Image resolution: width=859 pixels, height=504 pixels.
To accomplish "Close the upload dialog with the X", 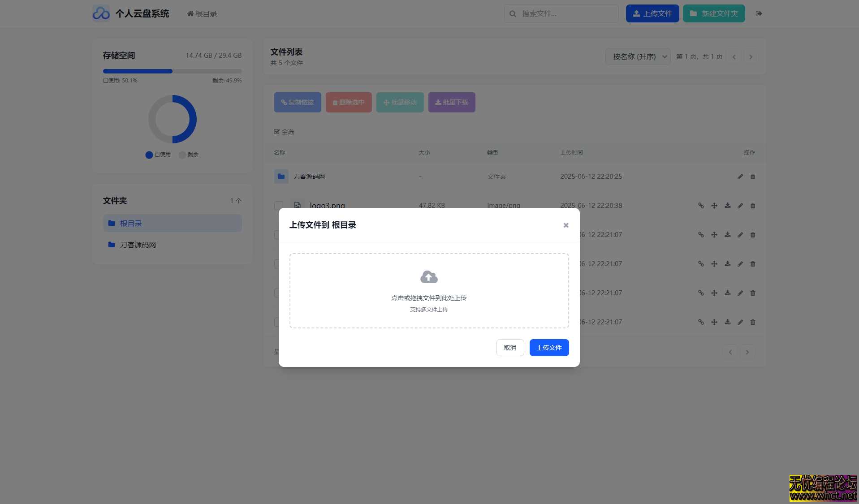I will coord(565,225).
